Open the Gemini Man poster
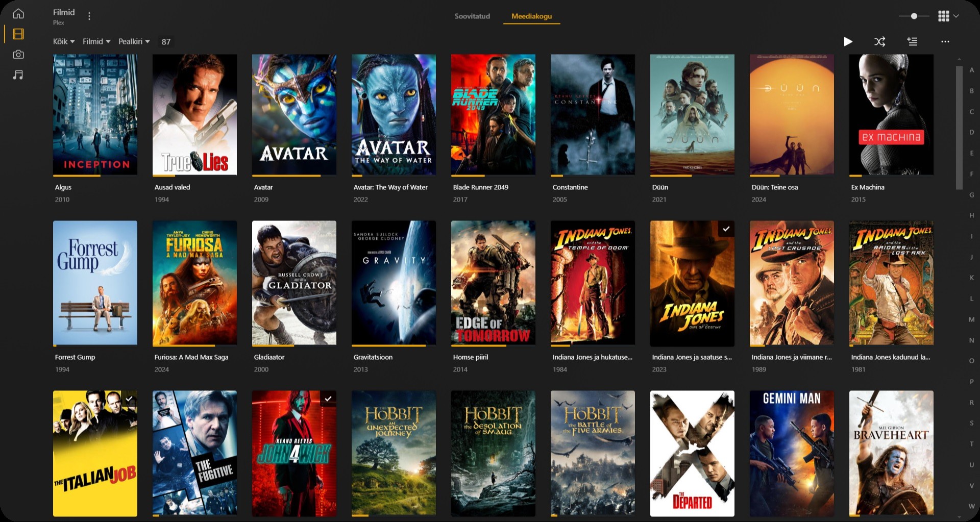980x522 pixels. pos(792,454)
